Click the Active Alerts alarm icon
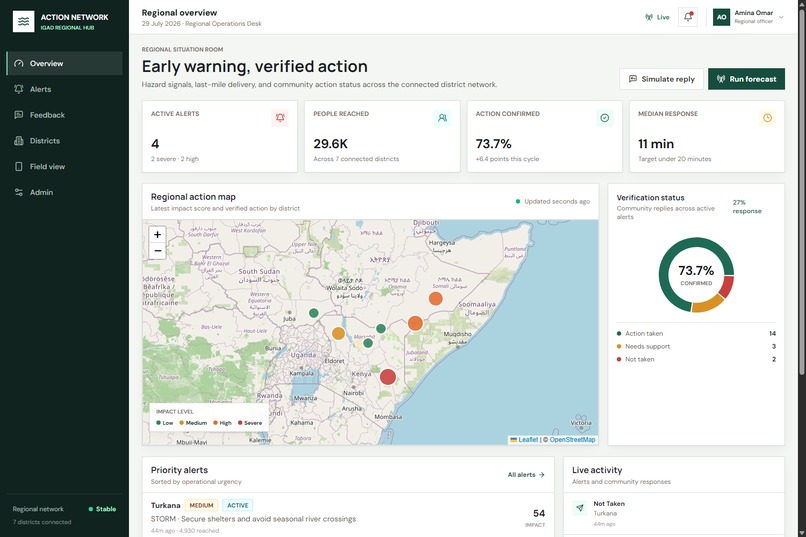806x537 pixels. coord(280,118)
